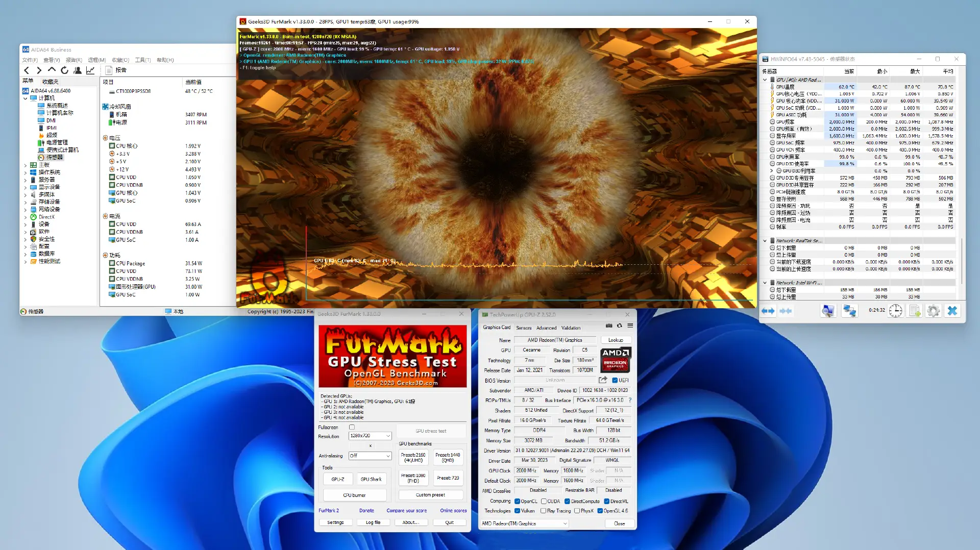Expand DirectX node in AIDA64 tree
980x550 pixels.
point(26,217)
